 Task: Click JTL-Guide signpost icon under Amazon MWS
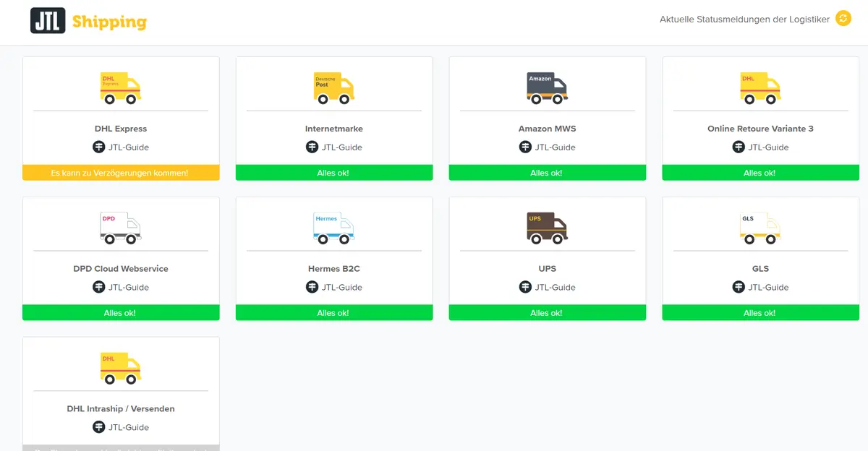tap(526, 147)
